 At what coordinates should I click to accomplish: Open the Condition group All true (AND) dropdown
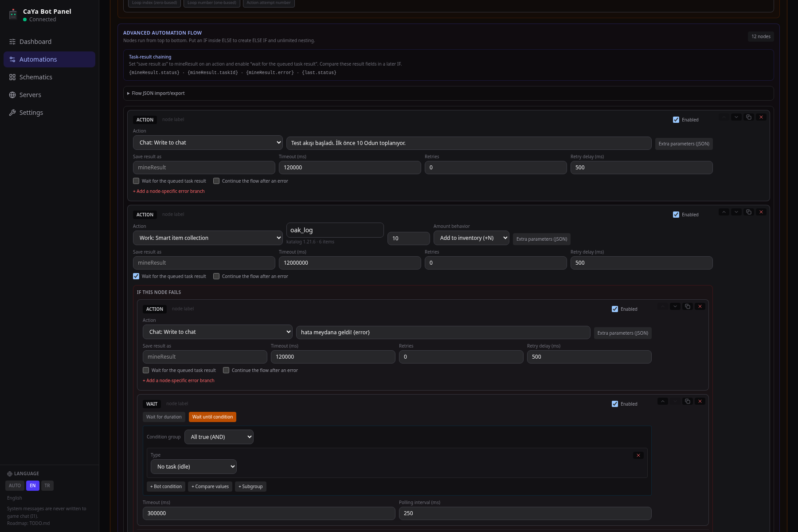(x=219, y=437)
